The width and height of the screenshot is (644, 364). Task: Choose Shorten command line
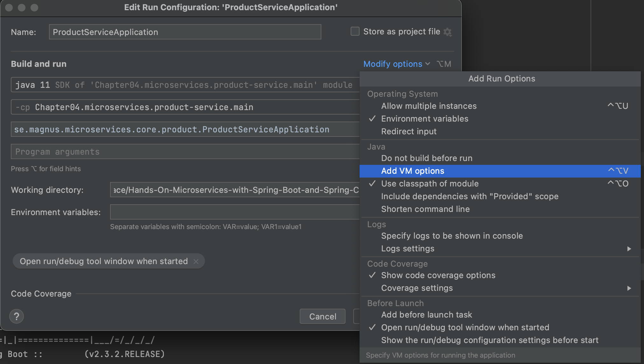click(x=425, y=209)
